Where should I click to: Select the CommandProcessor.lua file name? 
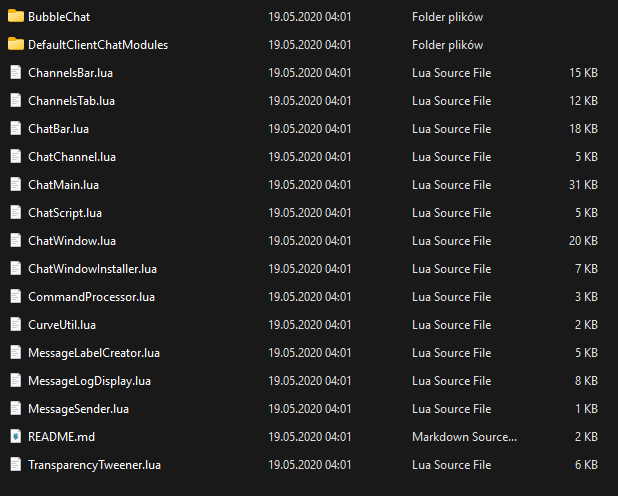(x=91, y=297)
